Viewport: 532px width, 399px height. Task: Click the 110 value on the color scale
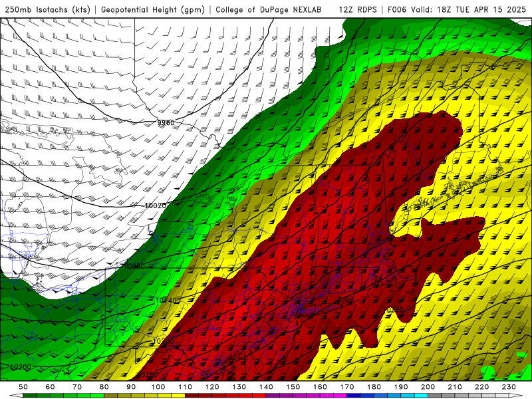[186, 387]
